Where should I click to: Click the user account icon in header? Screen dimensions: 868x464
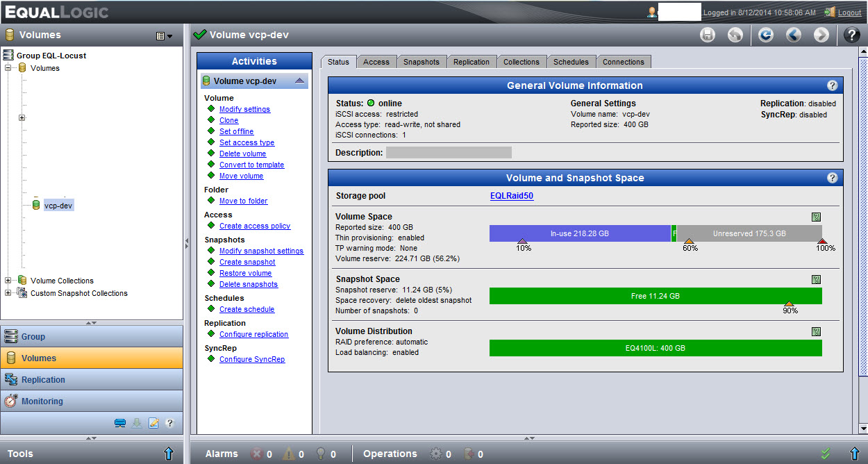(x=652, y=12)
